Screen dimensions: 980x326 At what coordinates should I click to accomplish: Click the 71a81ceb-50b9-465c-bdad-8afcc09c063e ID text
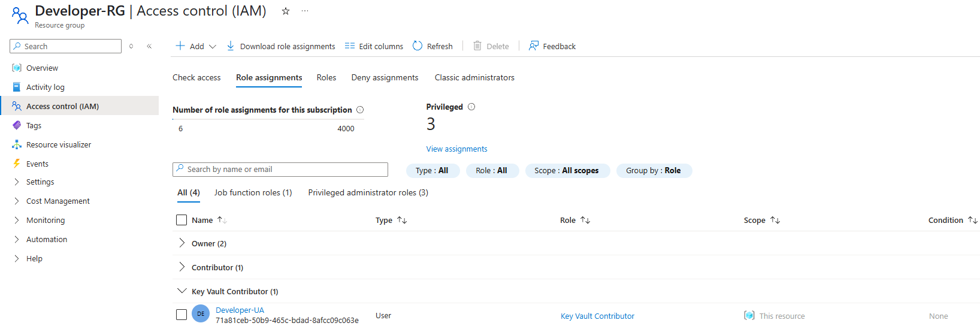click(287, 320)
